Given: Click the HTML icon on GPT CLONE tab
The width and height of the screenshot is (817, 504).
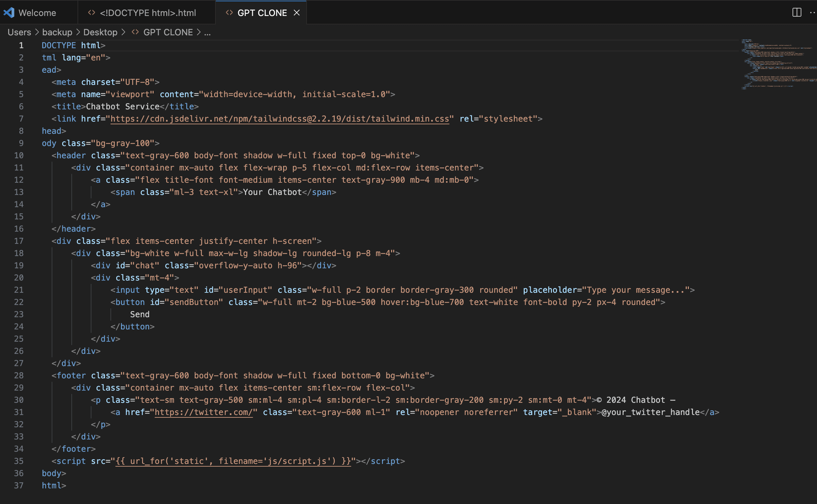Looking at the screenshot, I should (x=229, y=13).
